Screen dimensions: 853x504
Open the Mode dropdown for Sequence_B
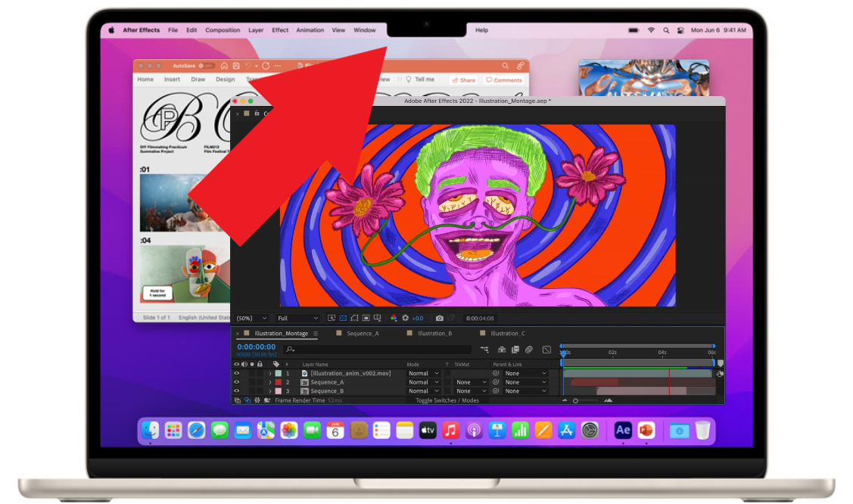[423, 391]
